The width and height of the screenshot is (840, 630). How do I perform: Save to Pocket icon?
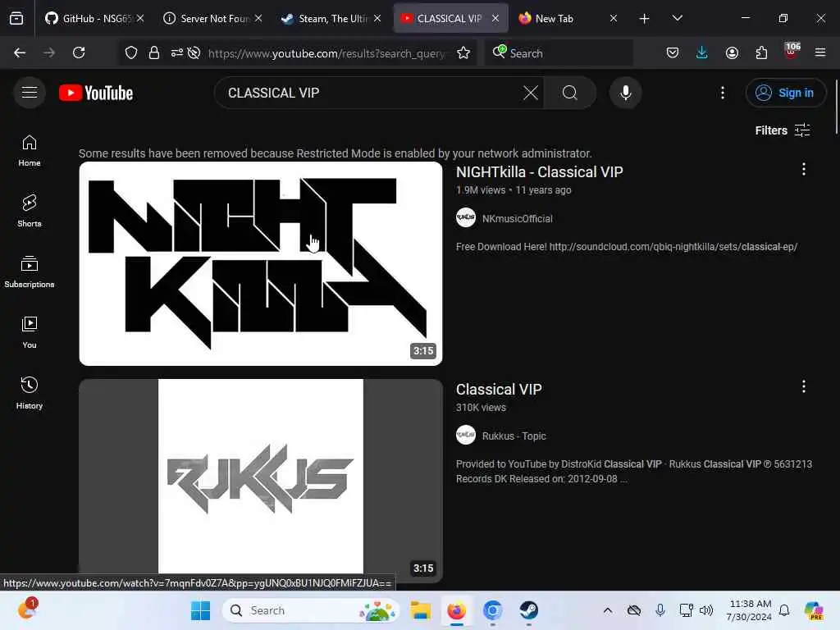(x=673, y=52)
